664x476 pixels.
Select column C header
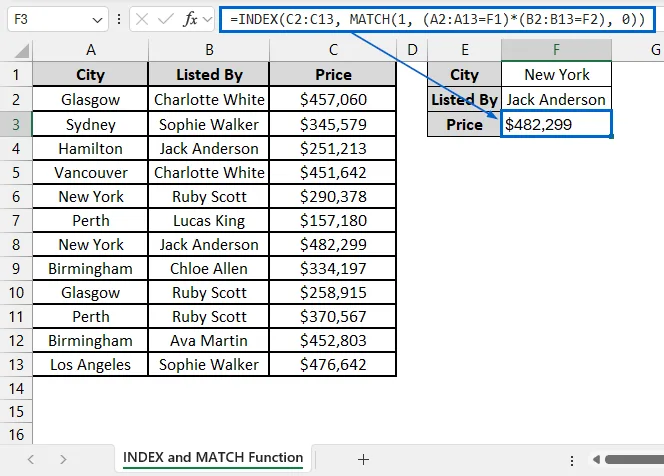click(333, 50)
